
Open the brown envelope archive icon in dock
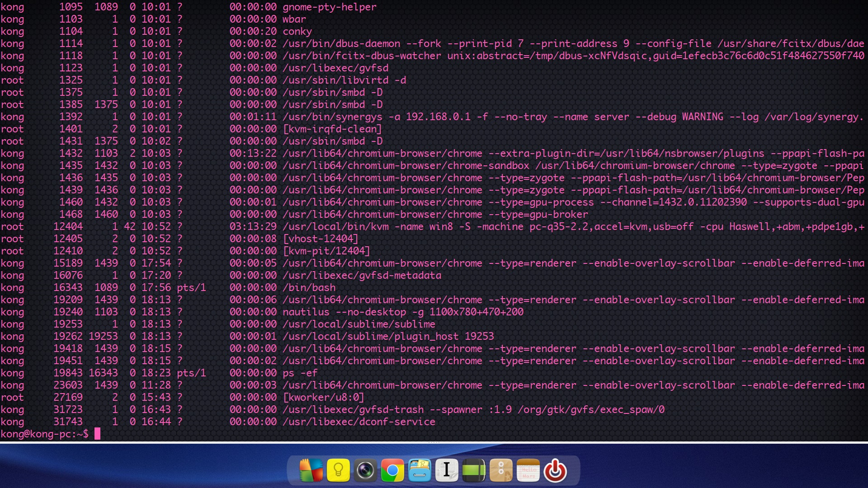[x=501, y=470]
